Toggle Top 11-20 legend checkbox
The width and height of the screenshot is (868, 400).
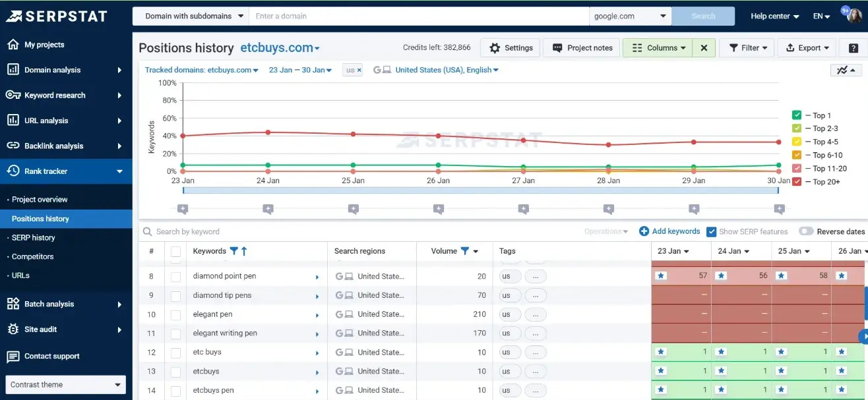[x=797, y=169]
